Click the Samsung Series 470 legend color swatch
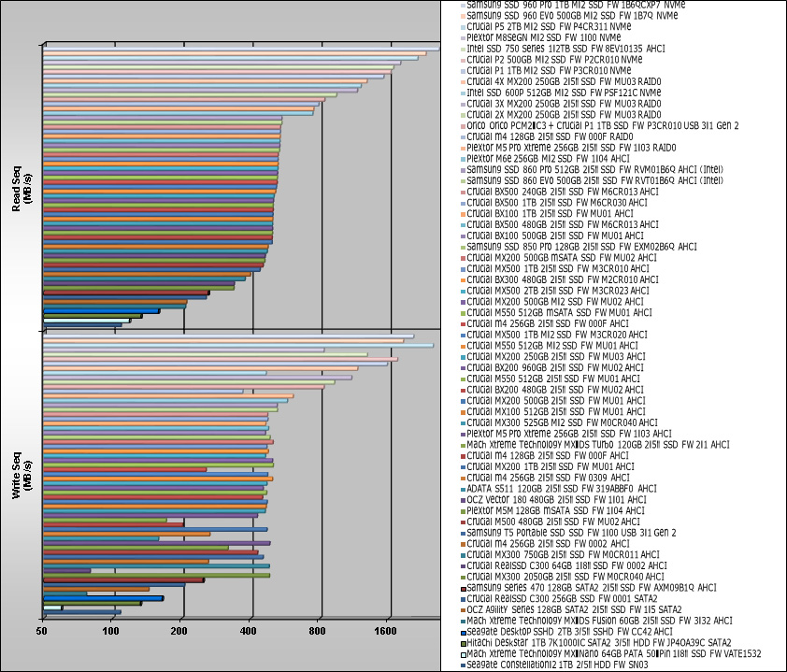787x672 pixels. point(464,589)
